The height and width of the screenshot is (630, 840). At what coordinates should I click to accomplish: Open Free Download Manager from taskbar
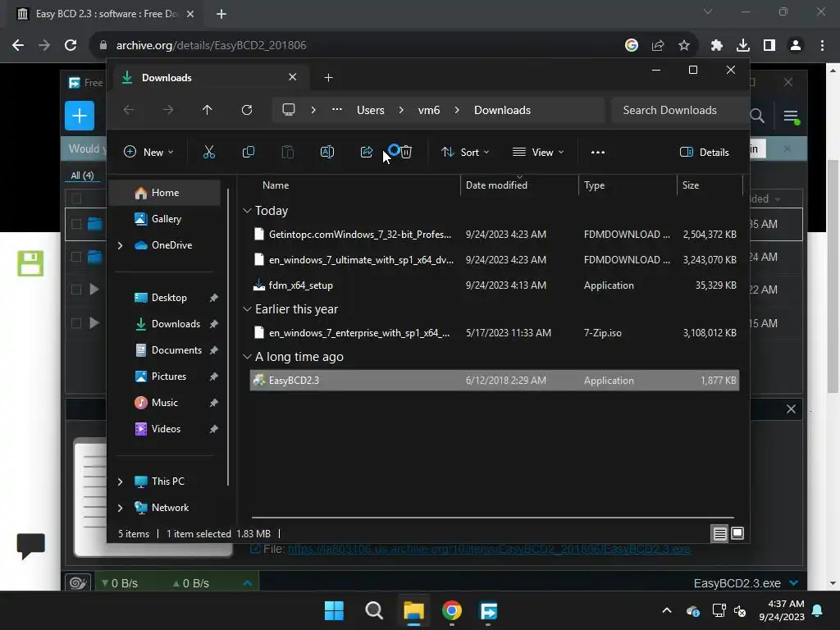489,610
